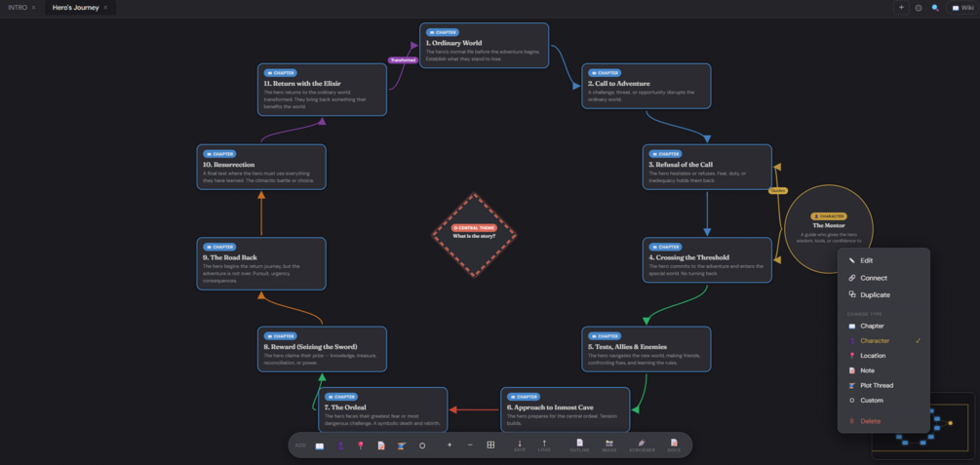Click the minimap thumbnail in the corner
The image size is (980, 465).
922,426
